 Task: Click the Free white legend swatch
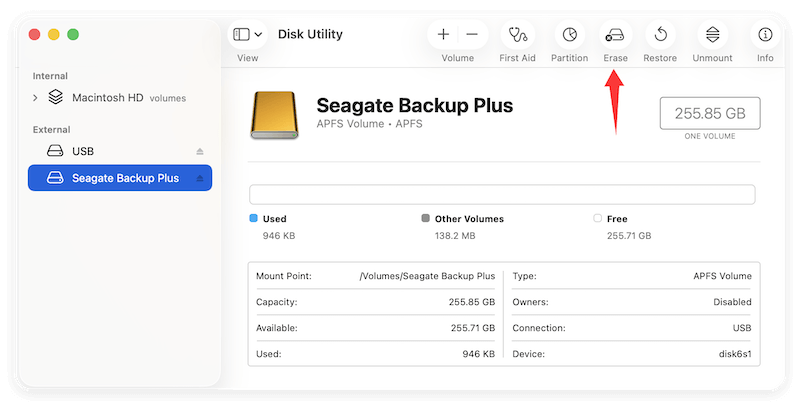pos(597,218)
